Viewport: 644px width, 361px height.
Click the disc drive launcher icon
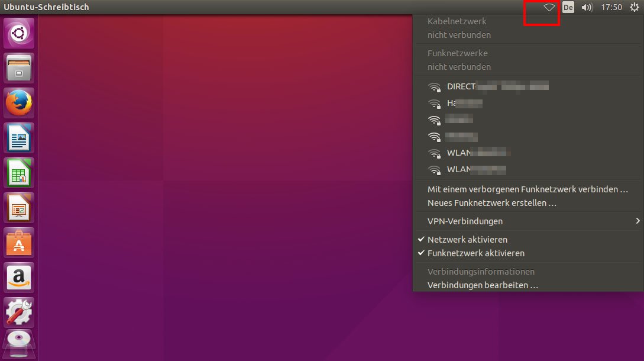[x=19, y=344]
